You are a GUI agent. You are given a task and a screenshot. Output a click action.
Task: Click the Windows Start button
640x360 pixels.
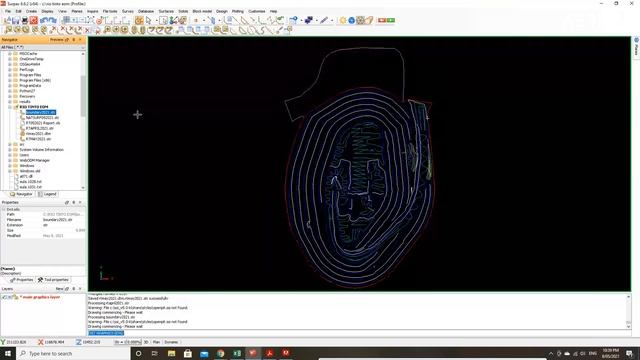pyautogui.click(x=8, y=353)
